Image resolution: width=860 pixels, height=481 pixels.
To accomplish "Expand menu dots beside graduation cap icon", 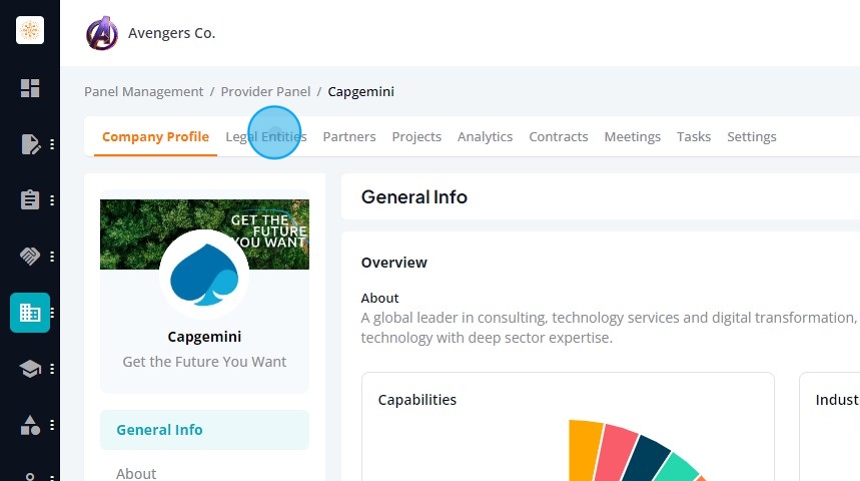I will click(x=52, y=369).
